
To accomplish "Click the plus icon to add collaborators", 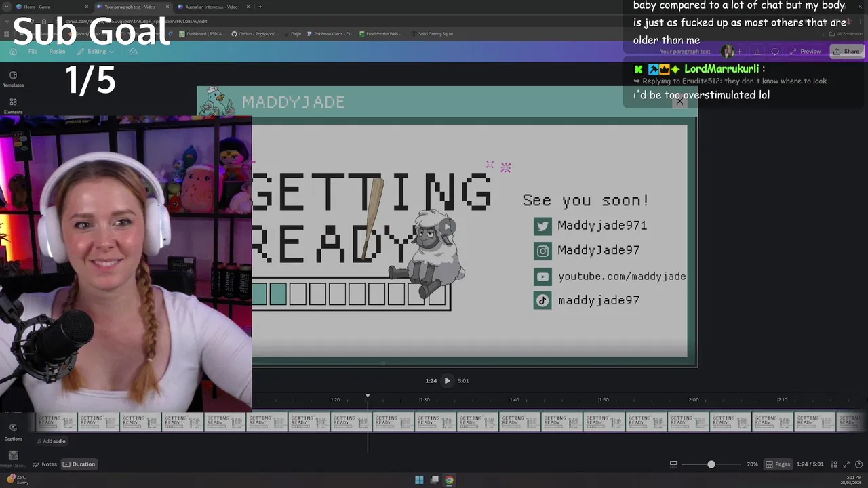I will tap(740, 52).
